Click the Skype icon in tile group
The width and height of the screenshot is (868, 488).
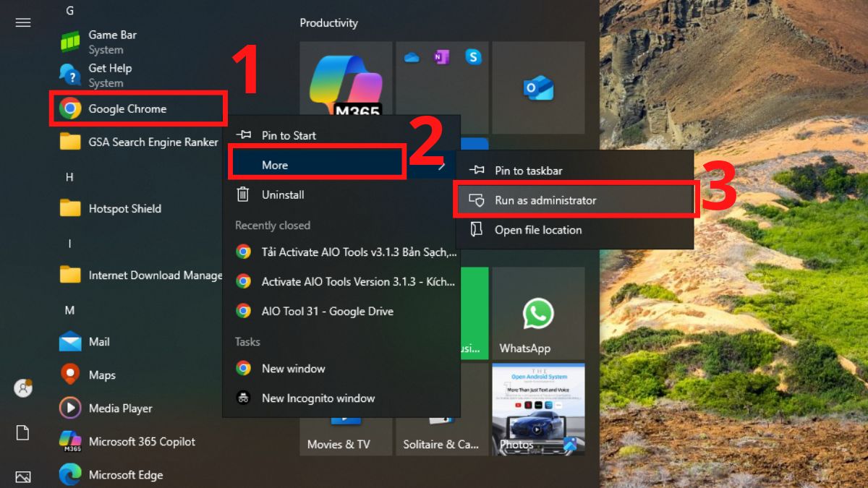point(473,57)
